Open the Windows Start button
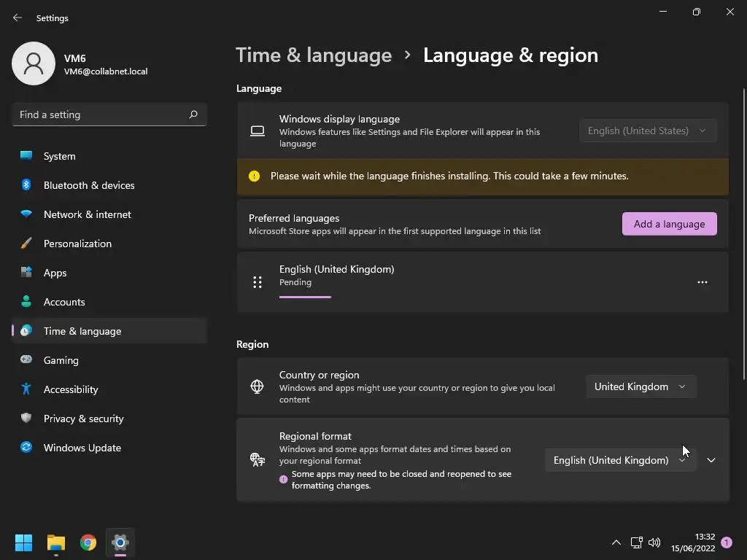The height and width of the screenshot is (560, 747). click(x=23, y=542)
